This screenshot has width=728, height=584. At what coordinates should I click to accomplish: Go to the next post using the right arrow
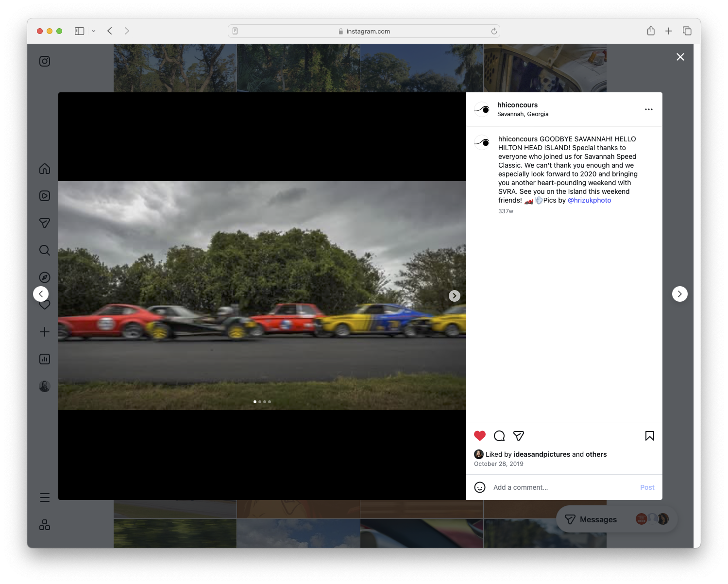[x=679, y=293]
